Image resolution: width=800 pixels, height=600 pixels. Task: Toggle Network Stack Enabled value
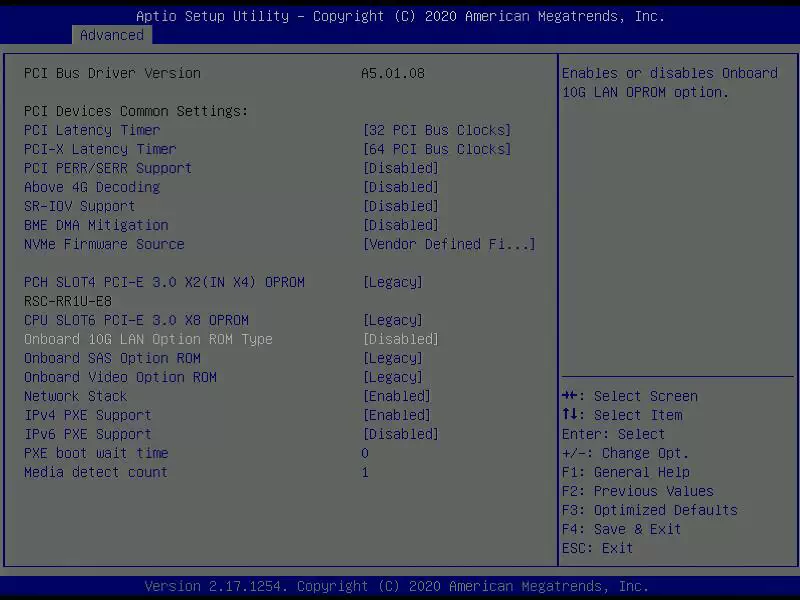click(x=397, y=396)
